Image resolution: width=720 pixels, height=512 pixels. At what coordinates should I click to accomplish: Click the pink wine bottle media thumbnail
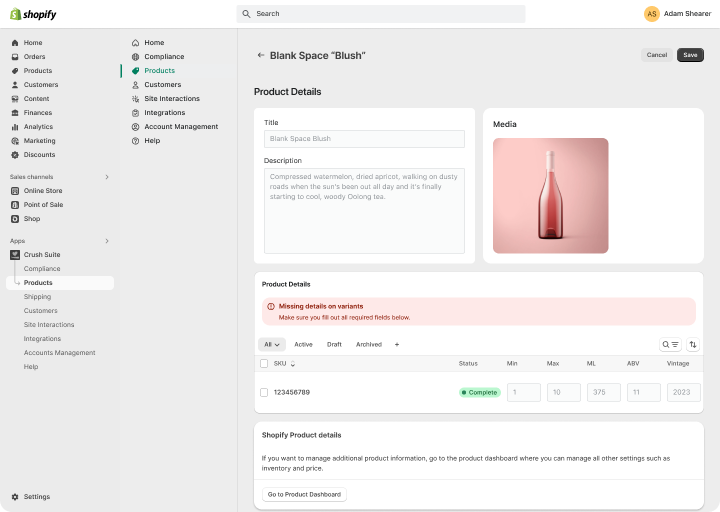pyautogui.click(x=550, y=195)
